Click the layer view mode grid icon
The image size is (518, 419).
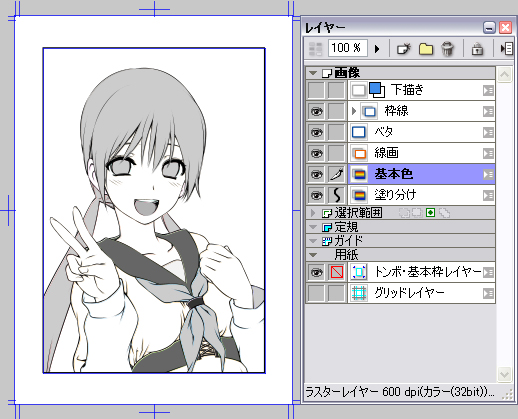(x=316, y=49)
